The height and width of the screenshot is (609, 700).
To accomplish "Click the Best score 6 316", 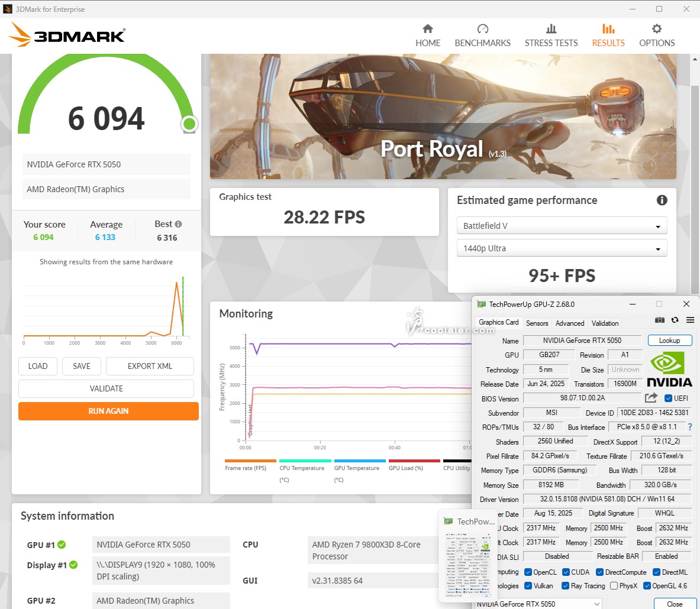I will click(167, 238).
